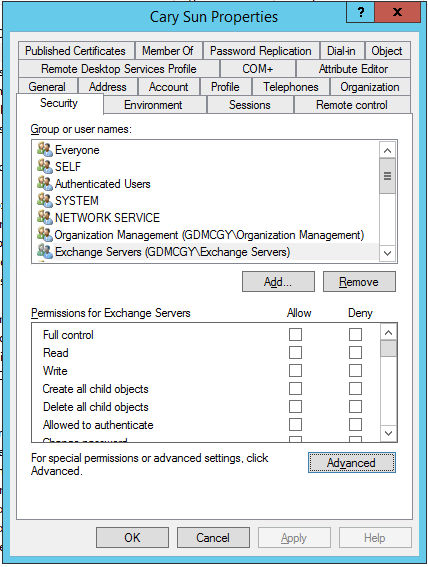The width and height of the screenshot is (428, 567).
Task: Click the down arrow of the permissions list
Action: [x=389, y=433]
